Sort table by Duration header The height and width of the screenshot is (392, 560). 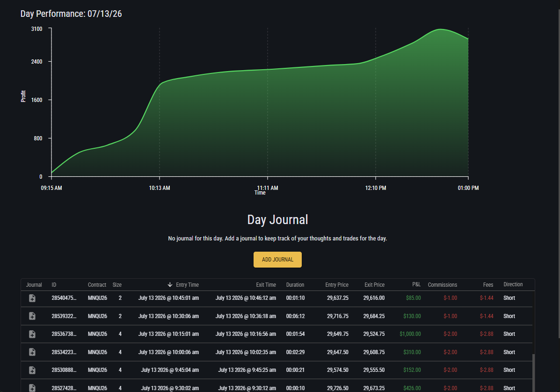tap(295, 284)
